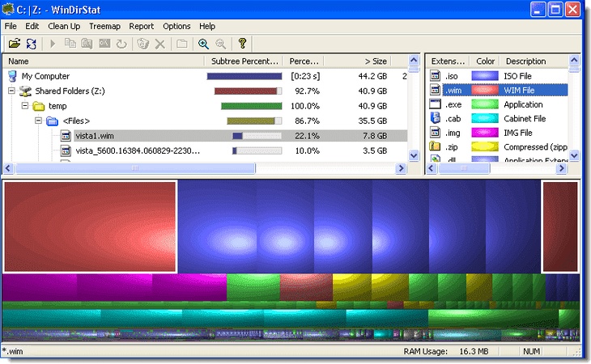The width and height of the screenshot is (591, 364).
Task: Click the vista_5600 file icon
Action: click(x=66, y=151)
